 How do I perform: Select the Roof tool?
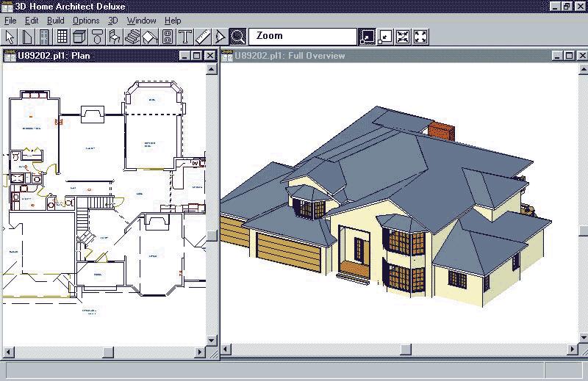(x=150, y=36)
